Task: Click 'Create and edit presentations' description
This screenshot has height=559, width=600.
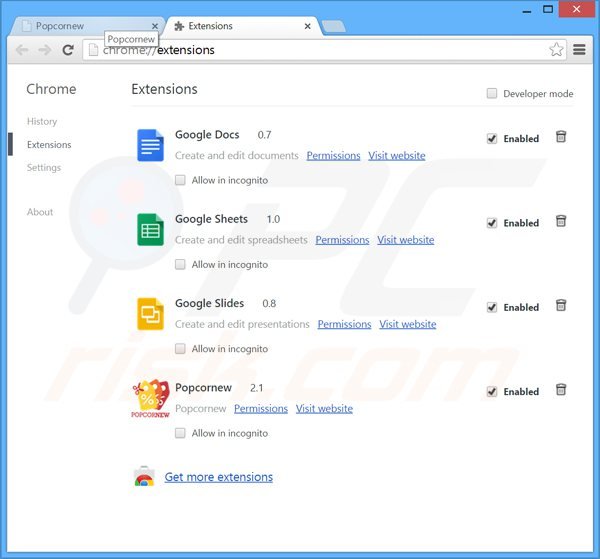Action: click(x=242, y=324)
